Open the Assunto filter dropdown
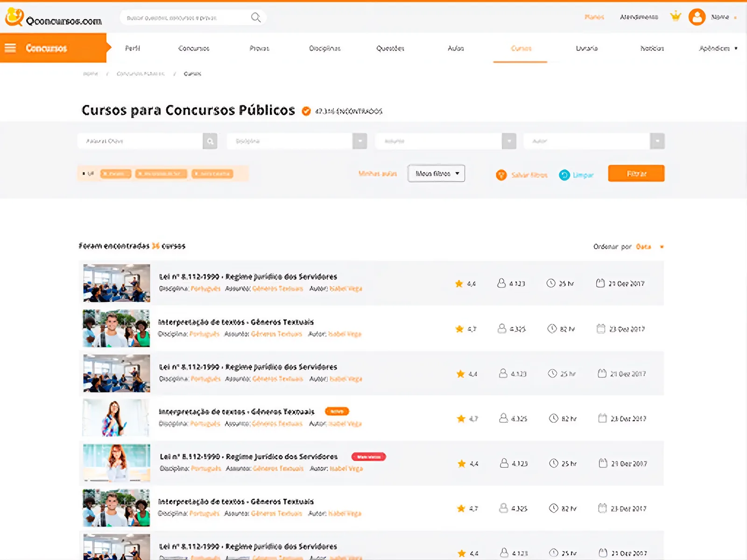 tap(445, 141)
